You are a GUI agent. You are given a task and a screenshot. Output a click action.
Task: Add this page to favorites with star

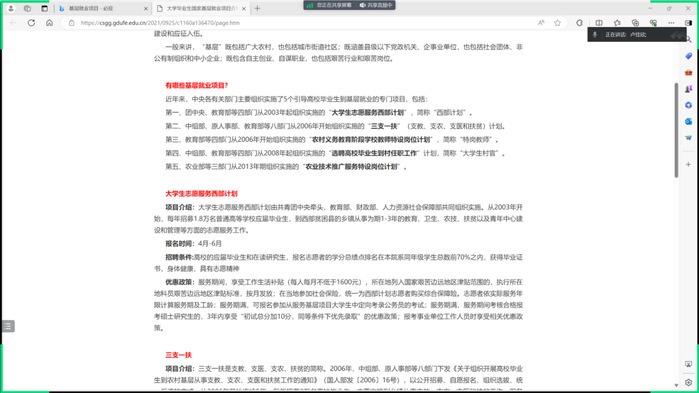click(x=557, y=23)
